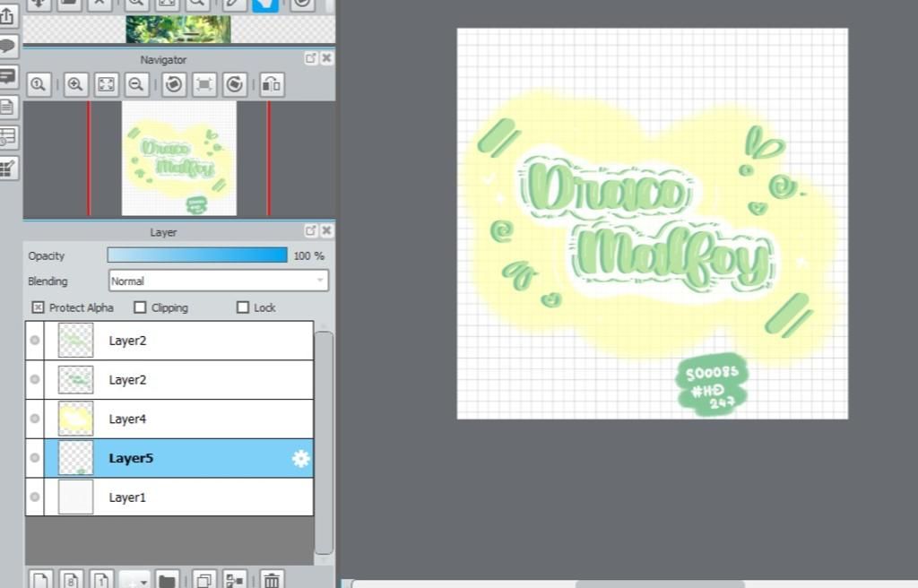The image size is (918, 588).
Task: Select the topmost Layer2 row by name
Action: click(127, 341)
